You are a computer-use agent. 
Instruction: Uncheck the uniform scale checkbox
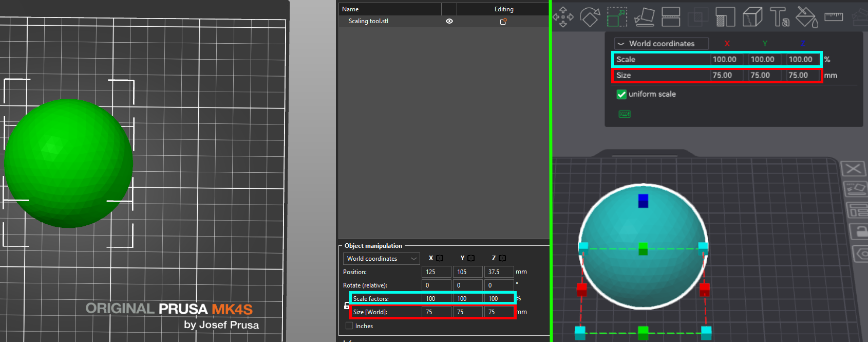[621, 94]
